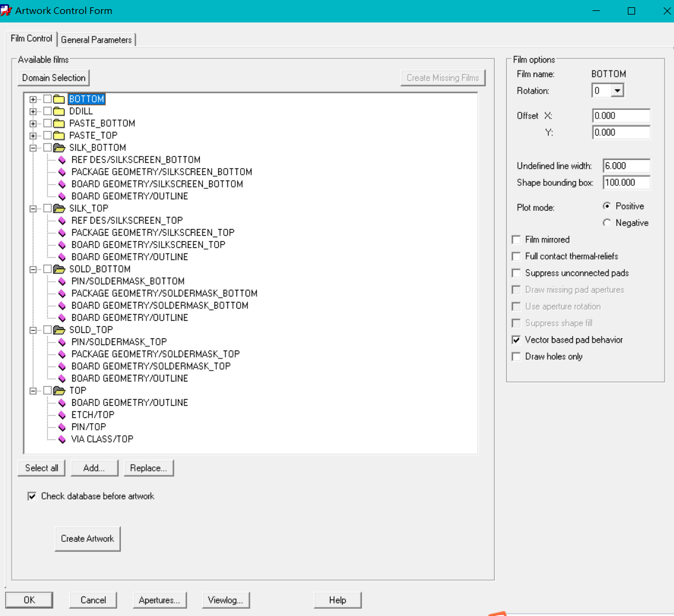This screenshot has width=674, height=616.
Task: Click the Cancel button
Action: (93, 600)
